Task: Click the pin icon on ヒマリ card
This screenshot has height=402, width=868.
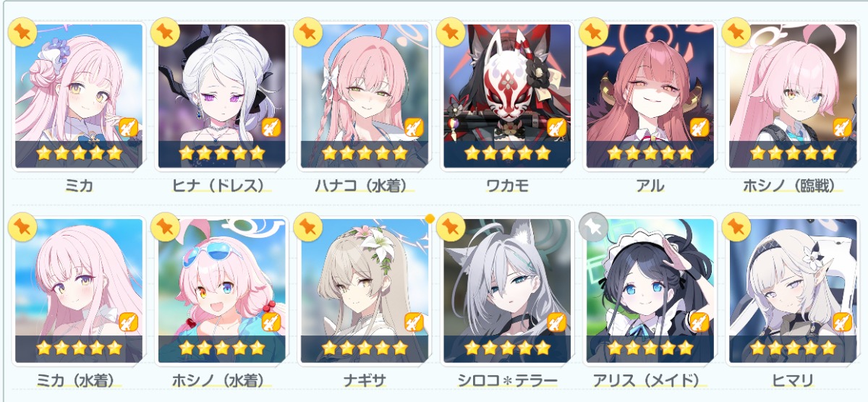Action: 736,227
